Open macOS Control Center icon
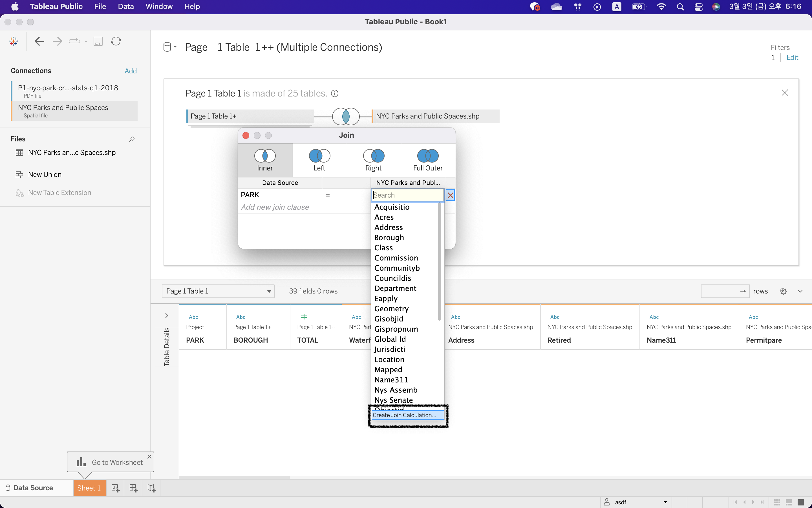The height and width of the screenshot is (508, 812). tap(699, 7)
